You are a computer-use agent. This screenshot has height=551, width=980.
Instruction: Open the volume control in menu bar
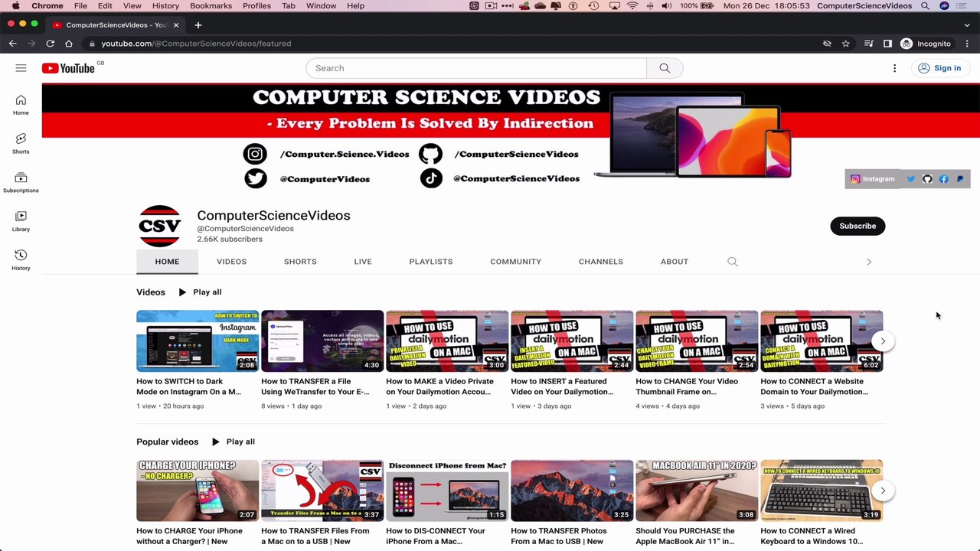coord(666,6)
